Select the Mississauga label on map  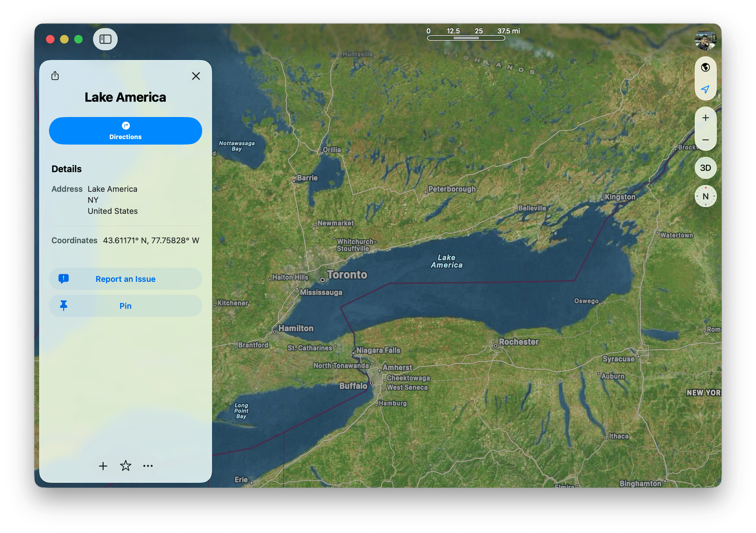[321, 292]
